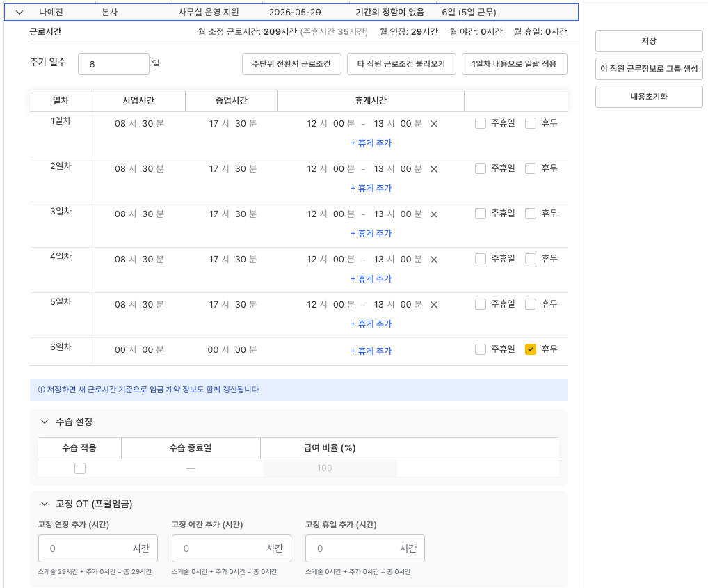
Task: Edit the 주기 일수 input field
Action: pyautogui.click(x=113, y=64)
